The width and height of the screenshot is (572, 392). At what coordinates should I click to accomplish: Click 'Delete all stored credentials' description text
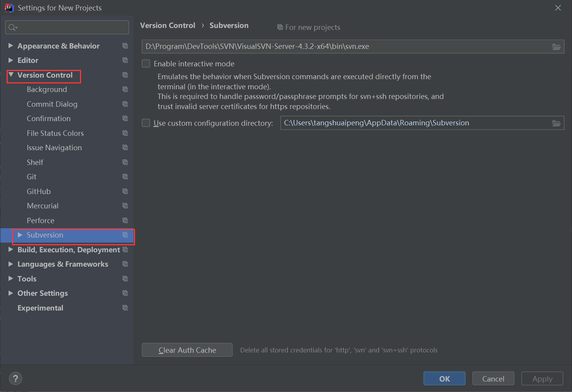[x=339, y=350]
